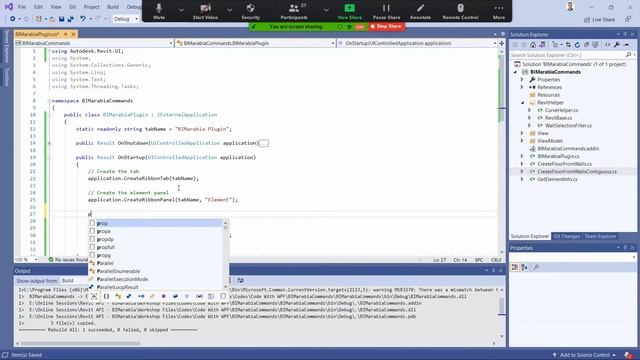Click the Save icon in Visual Studio toolbar
The image size is (640, 360).
[61, 19]
